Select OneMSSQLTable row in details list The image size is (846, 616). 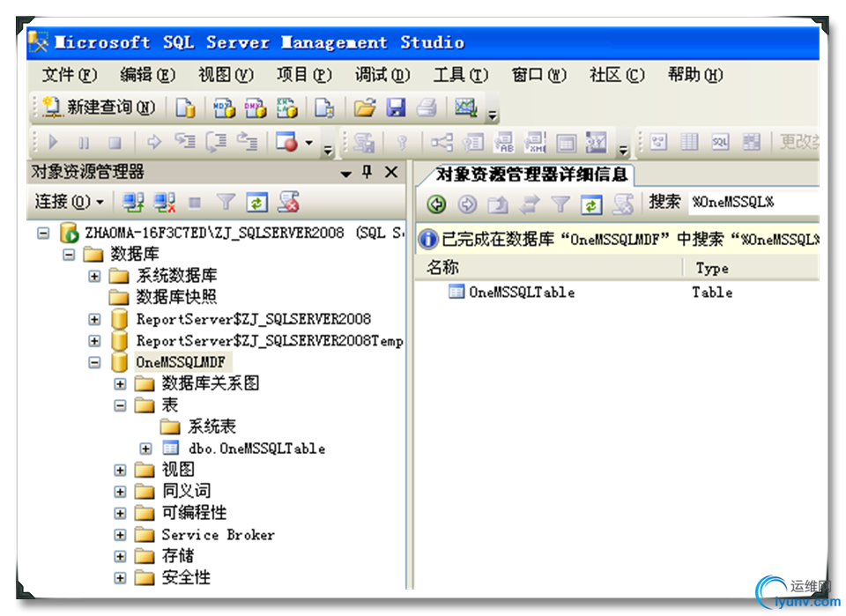[617, 293]
